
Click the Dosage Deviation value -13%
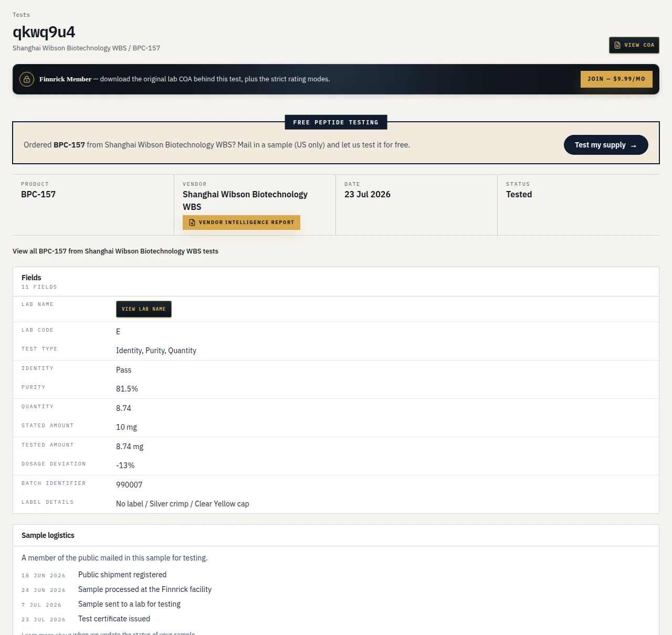pyautogui.click(x=125, y=465)
